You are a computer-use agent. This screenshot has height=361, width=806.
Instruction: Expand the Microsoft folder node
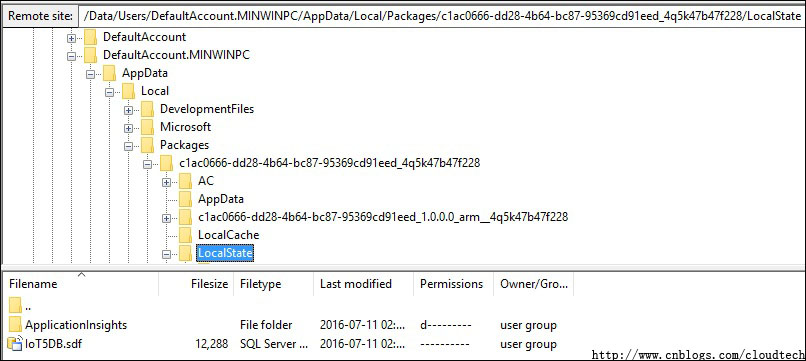129,128
